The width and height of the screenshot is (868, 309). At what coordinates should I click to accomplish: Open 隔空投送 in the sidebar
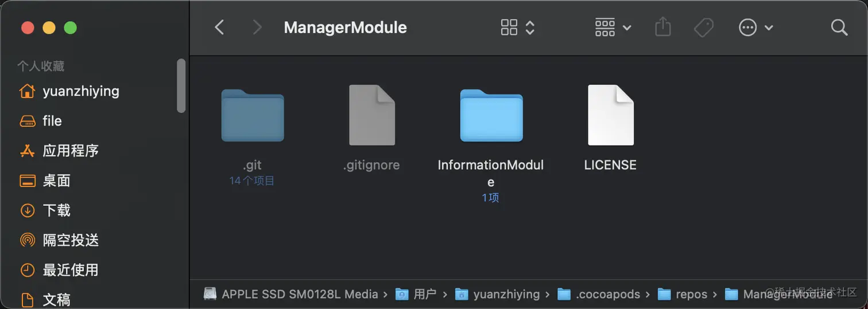click(70, 240)
